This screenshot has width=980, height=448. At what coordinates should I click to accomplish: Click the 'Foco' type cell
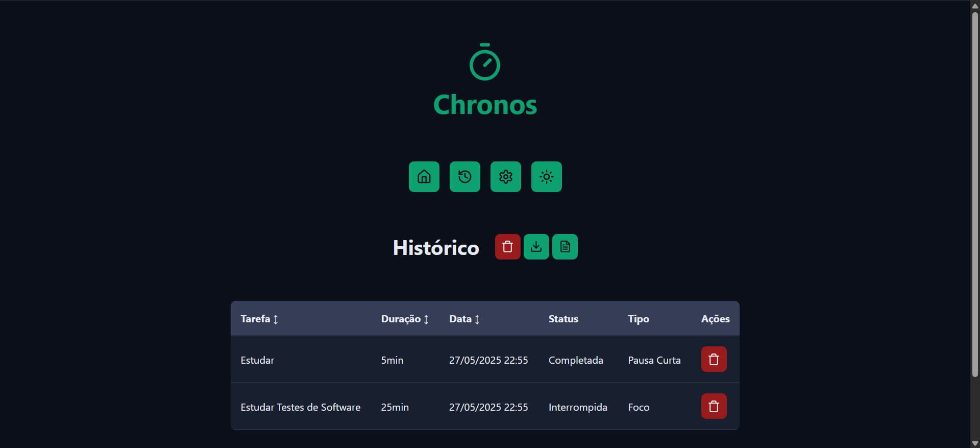(x=639, y=407)
